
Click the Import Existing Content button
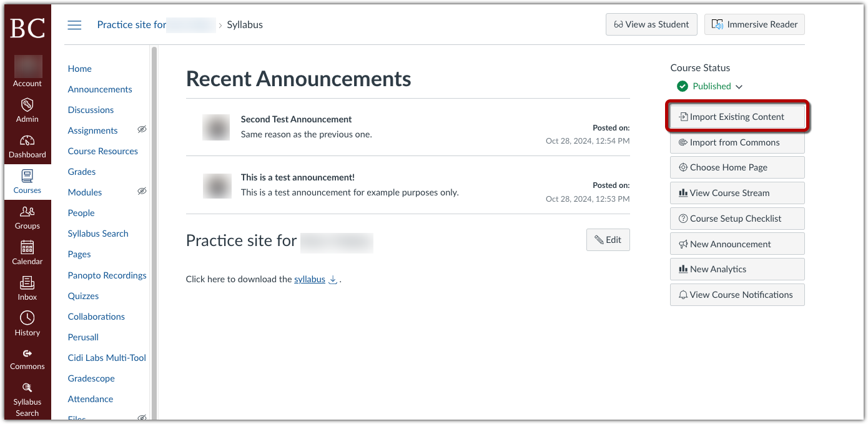pyautogui.click(x=737, y=116)
